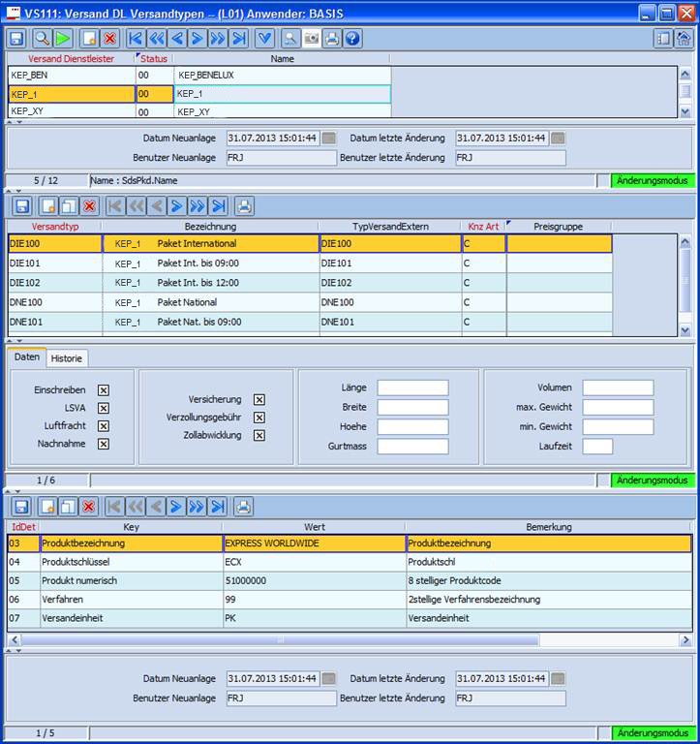Click the print icon in Versandtyp toolbar
The width and height of the screenshot is (700, 744).
pyautogui.click(x=244, y=205)
